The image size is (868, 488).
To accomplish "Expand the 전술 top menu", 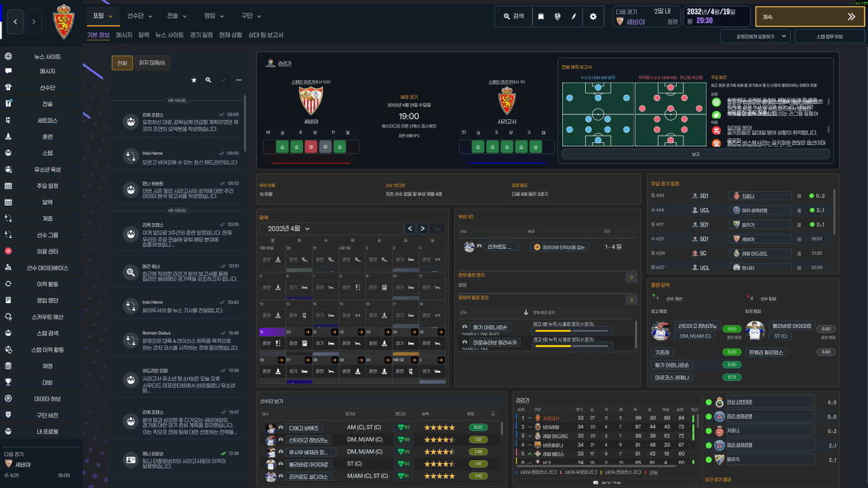I will (x=177, y=16).
